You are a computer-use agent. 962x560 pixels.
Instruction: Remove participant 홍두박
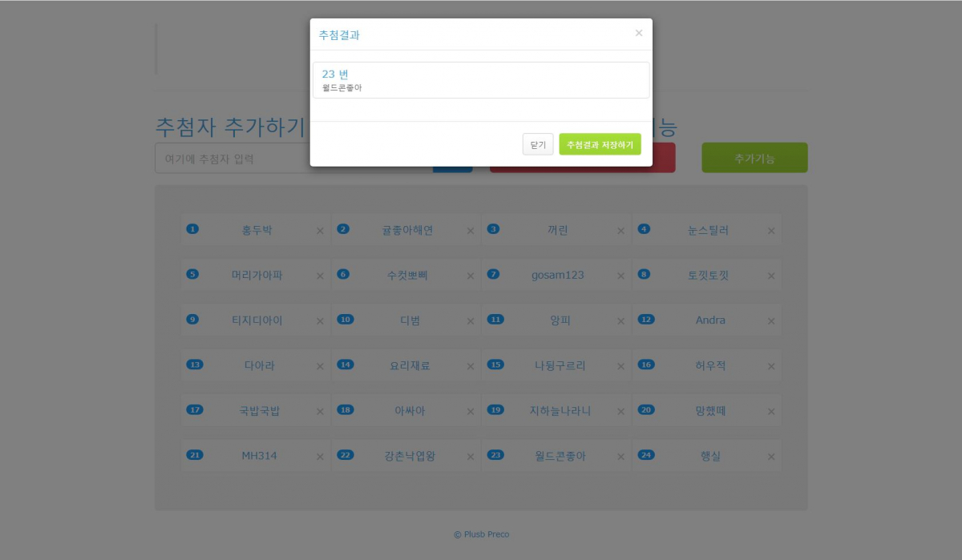point(320,231)
